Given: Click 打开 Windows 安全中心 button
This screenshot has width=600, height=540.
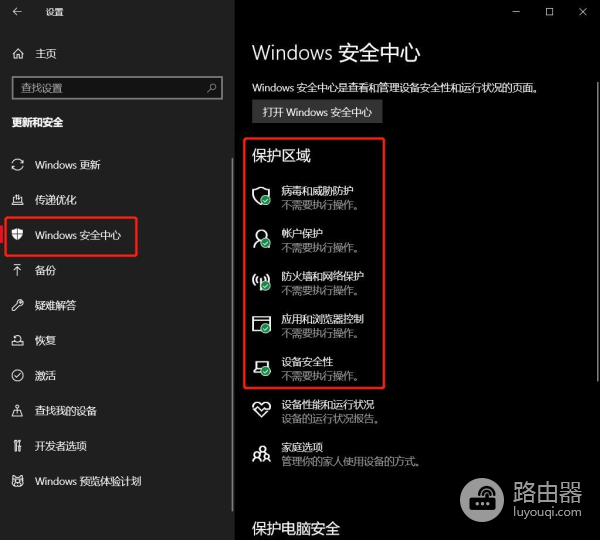Looking at the screenshot, I should coord(317,112).
